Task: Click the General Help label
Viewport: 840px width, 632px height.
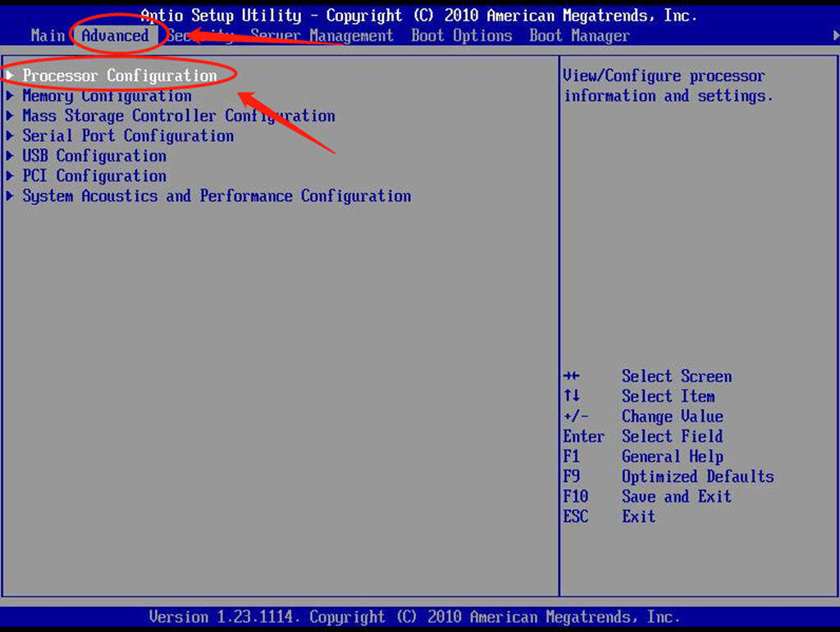Action: [673, 457]
